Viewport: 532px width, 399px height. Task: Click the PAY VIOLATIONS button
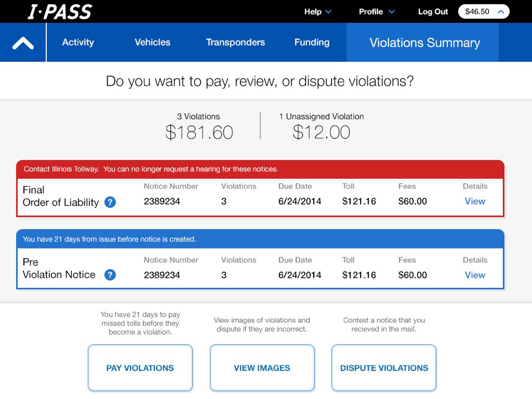pyautogui.click(x=140, y=368)
